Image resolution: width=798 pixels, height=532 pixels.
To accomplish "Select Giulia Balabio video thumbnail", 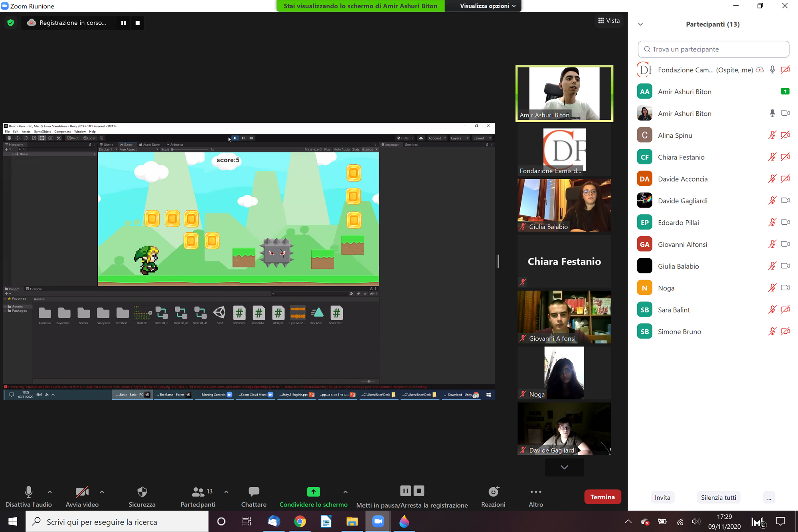I will tap(564, 205).
